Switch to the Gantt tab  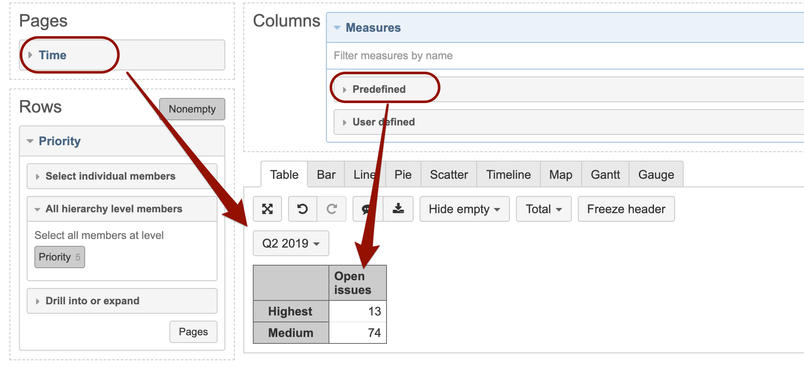pyautogui.click(x=605, y=175)
